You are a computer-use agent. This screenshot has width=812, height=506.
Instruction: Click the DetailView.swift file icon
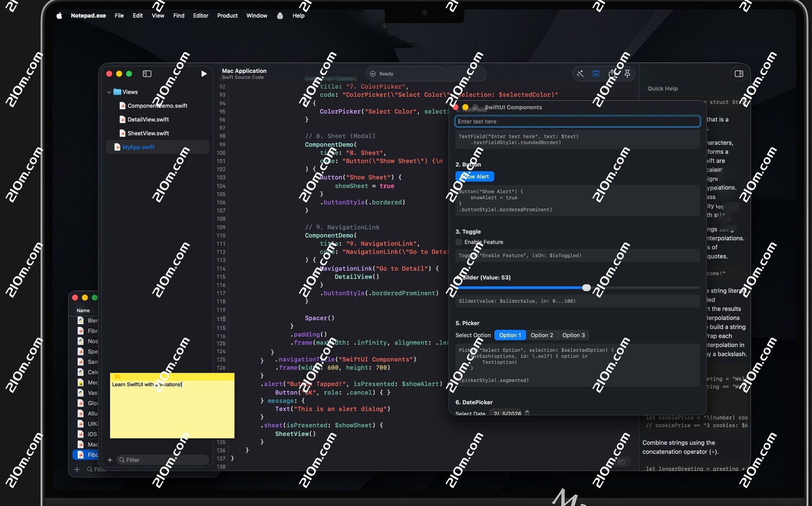[122, 119]
